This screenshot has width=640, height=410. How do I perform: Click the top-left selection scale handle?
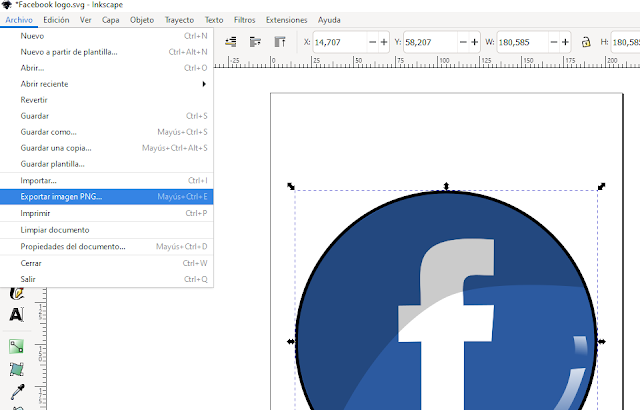click(x=291, y=186)
